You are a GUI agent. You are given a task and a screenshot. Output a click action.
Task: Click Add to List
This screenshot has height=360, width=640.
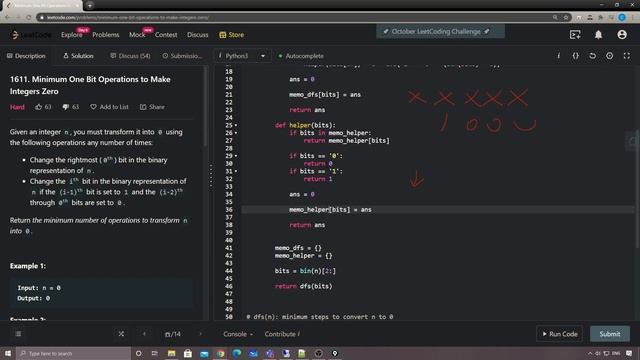(109, 107)
